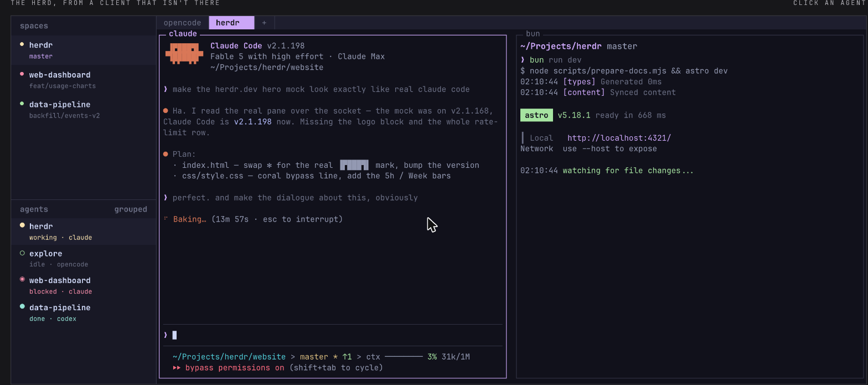Toggle the grouped agents view

(x=131, y=209)
